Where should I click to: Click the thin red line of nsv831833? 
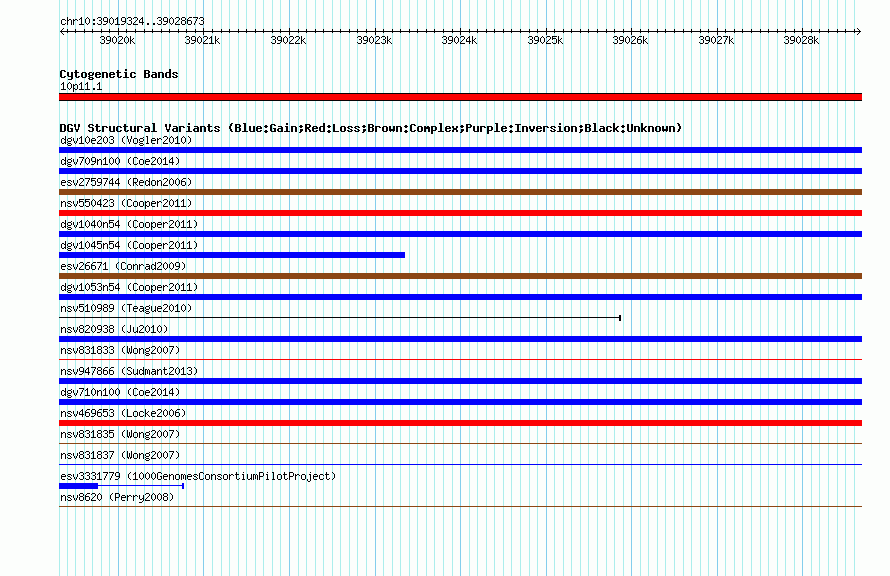coord(460,359)
